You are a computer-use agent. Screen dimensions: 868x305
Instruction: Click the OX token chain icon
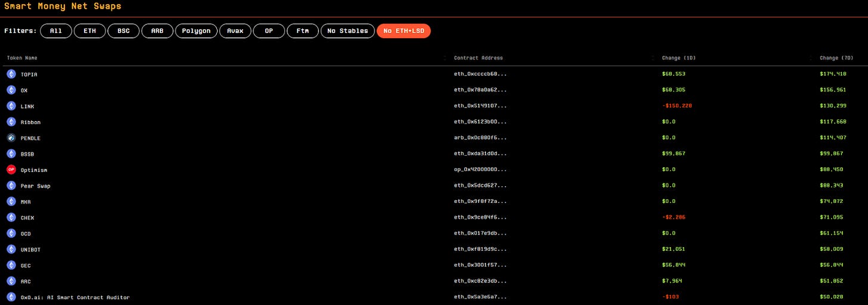pos(11,90)
